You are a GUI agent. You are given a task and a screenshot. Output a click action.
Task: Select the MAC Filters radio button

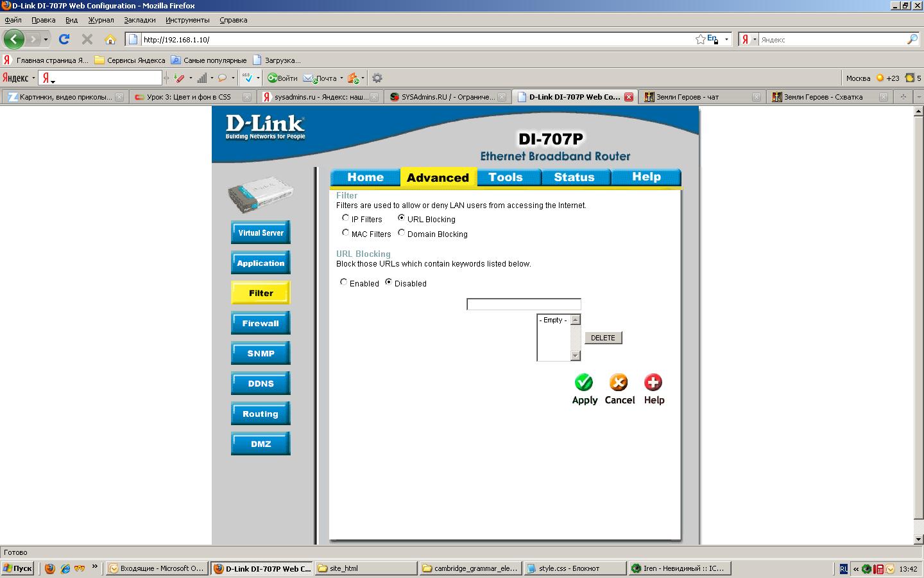pyautogui.click(x=346, y=233)
